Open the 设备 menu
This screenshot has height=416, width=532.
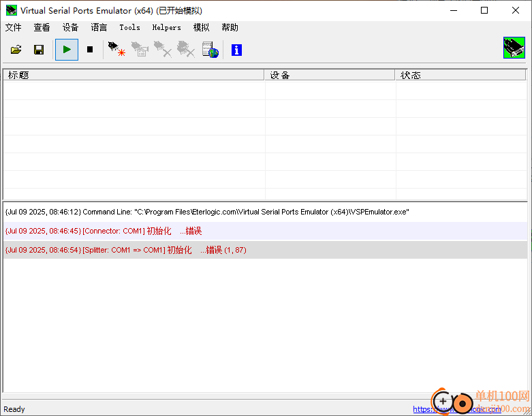[x=70, y=27]
